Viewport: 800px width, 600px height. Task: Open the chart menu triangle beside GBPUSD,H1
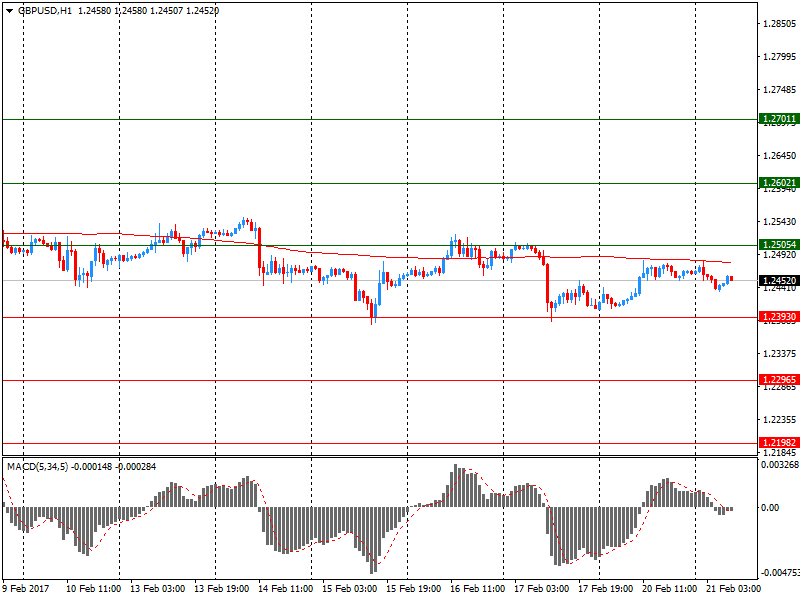pyautogui.click(x=9, y=11)
